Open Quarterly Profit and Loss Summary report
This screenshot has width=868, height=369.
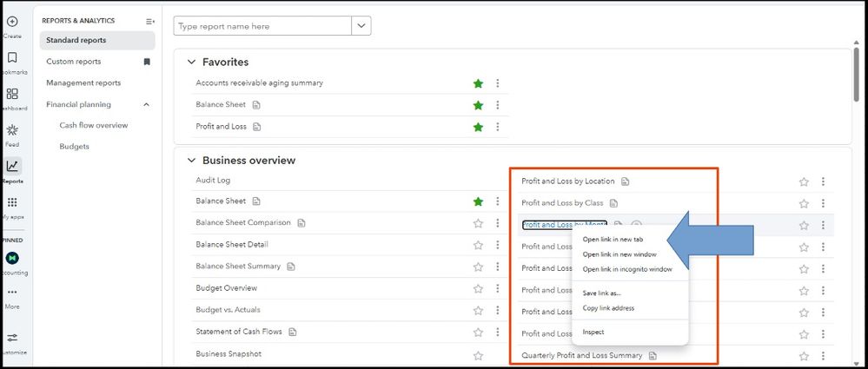(581, 355)
